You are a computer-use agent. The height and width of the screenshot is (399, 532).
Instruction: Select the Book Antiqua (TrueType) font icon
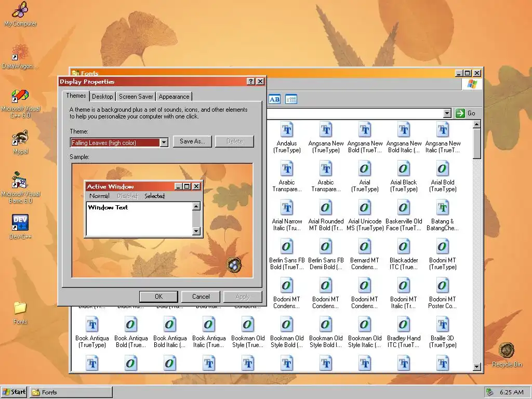pos(92,325)
